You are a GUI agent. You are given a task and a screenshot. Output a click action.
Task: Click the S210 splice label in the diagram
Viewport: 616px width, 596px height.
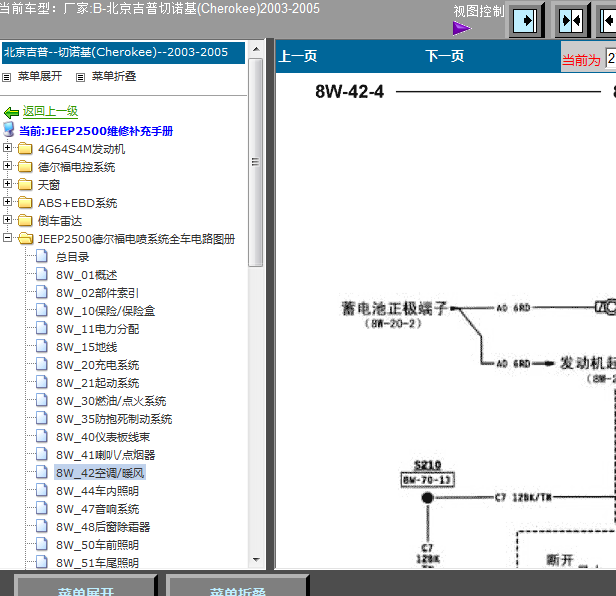click(427, 465)
